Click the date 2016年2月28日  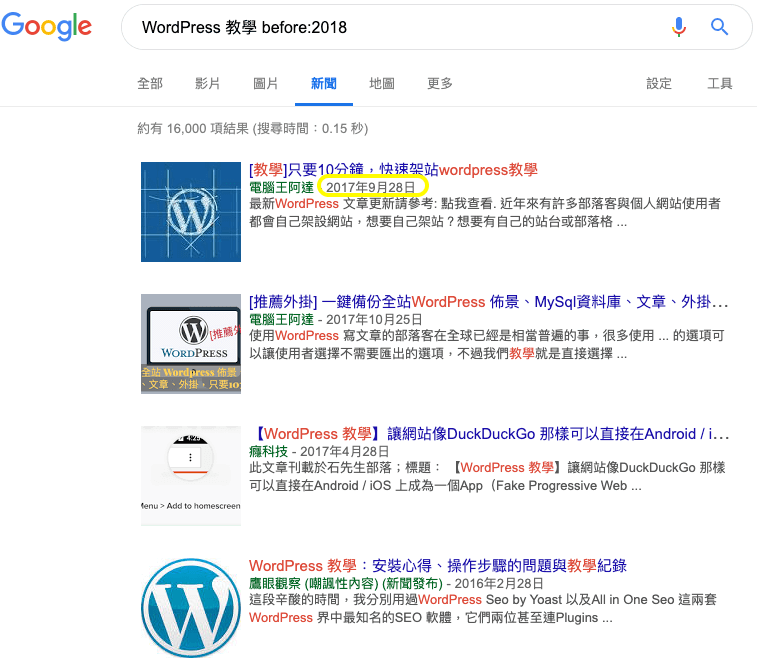499,583
